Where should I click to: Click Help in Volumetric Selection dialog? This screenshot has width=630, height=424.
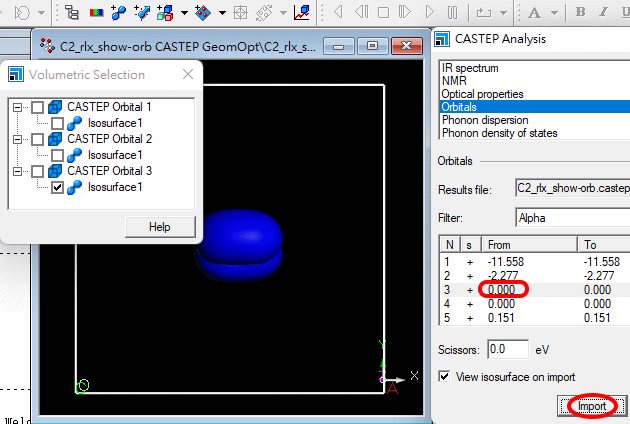(x=160, y=227)
